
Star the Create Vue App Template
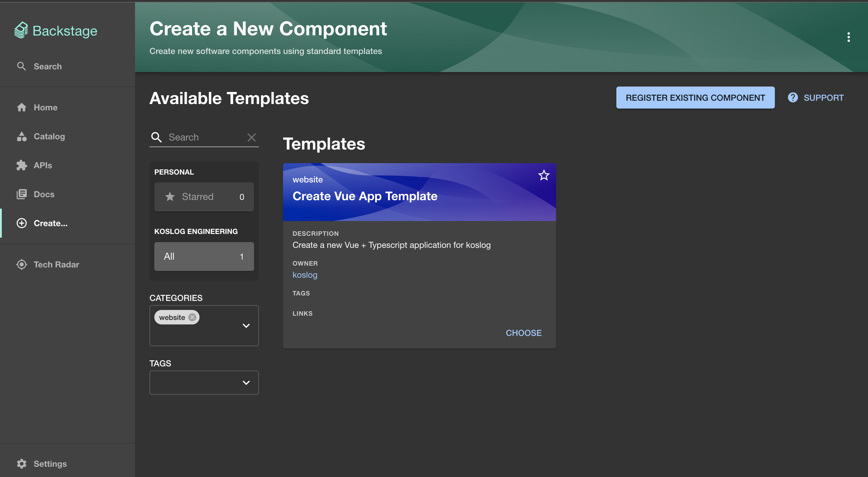(544, 175)
